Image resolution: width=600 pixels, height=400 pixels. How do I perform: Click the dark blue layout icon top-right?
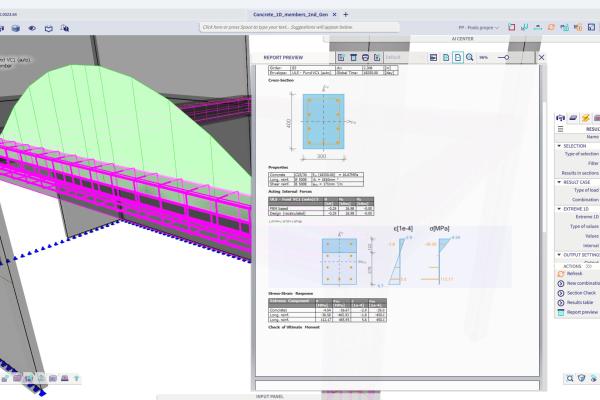tap(591, 27)
